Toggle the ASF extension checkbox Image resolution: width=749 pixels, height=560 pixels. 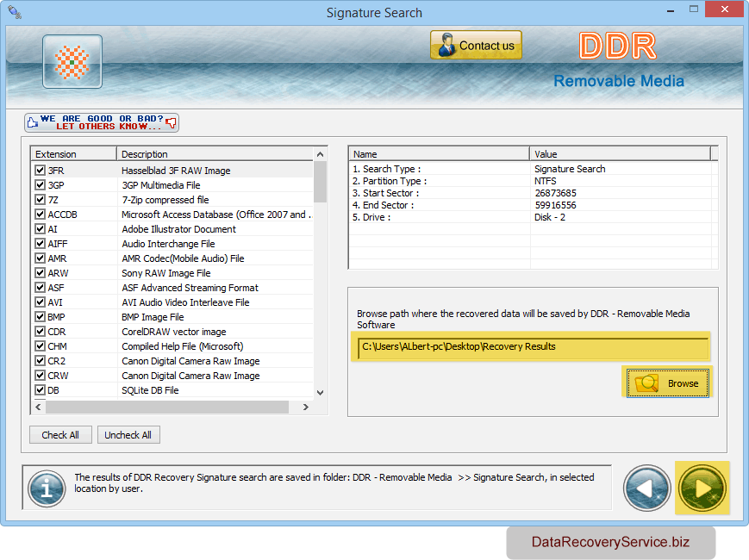pos(41,288)
